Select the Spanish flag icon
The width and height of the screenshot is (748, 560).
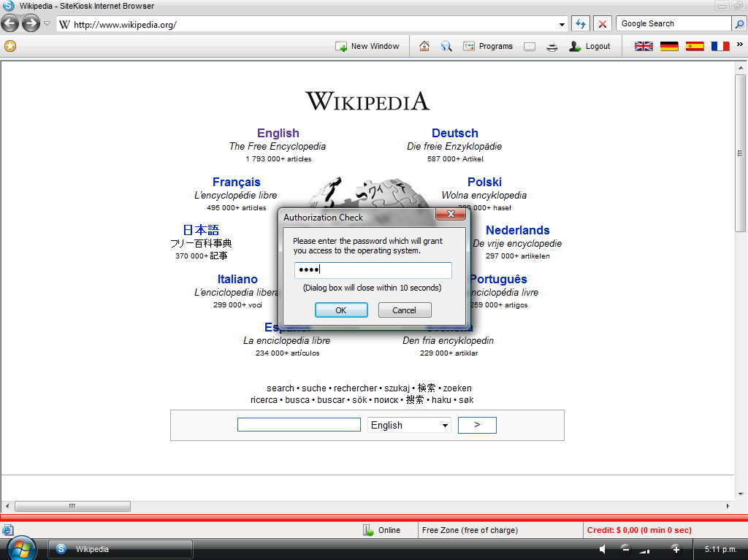tap(695, 46)
